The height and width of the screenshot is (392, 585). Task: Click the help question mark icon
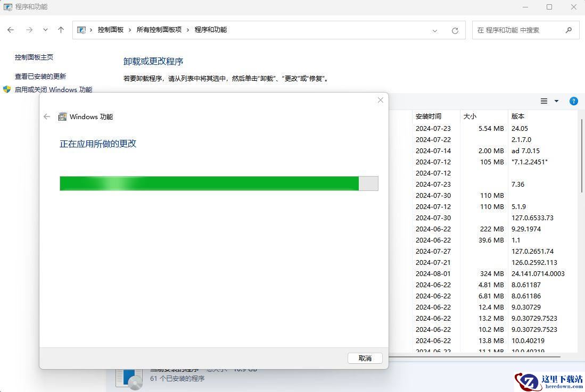point(573,101)
